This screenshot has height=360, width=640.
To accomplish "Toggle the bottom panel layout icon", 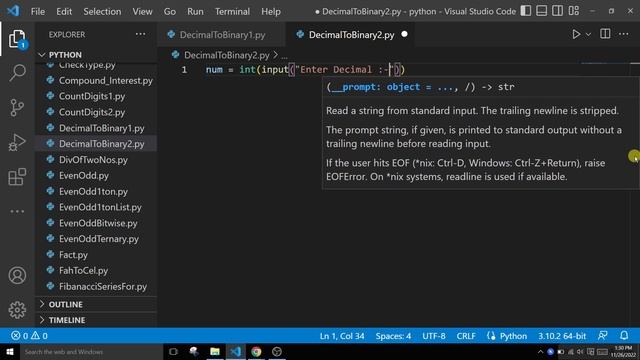I will point(542,11).
